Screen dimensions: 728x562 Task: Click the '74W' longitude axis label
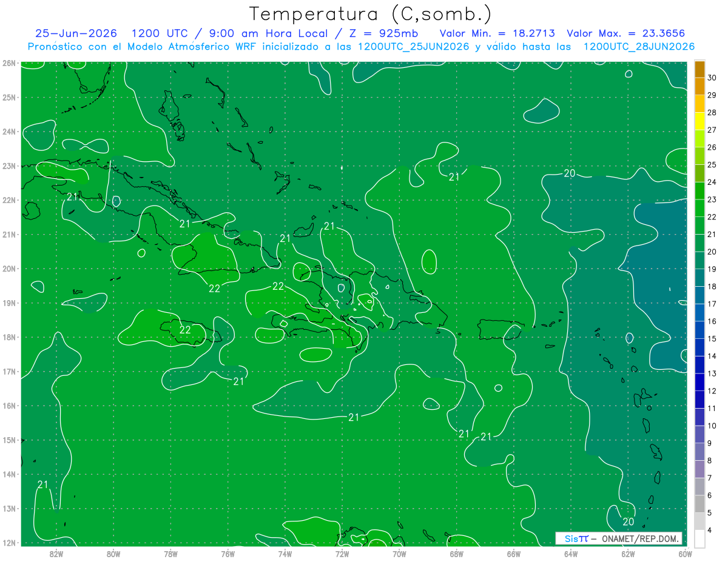pos(285,554)
